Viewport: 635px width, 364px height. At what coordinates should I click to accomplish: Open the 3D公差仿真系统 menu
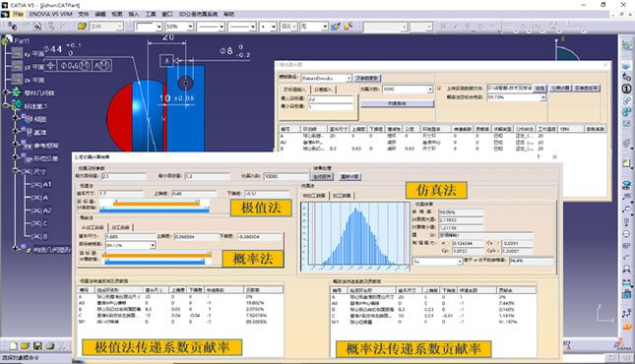tap(198, 14)
